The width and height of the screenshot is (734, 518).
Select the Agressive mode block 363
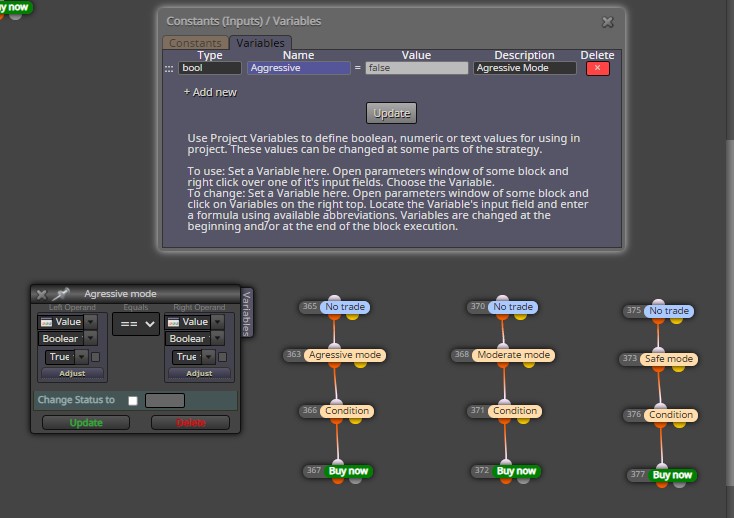point(345,355)
